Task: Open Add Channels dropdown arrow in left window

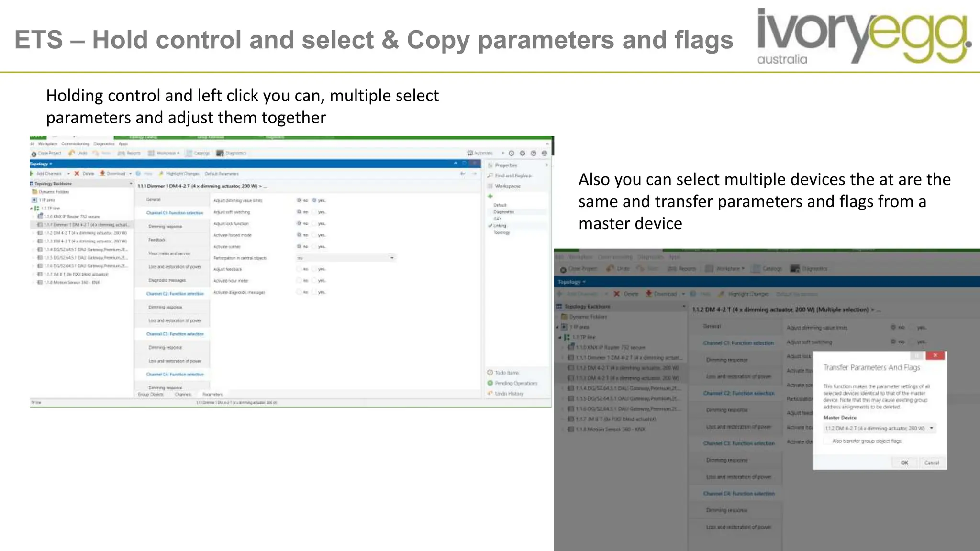Action: click(68, 174)
